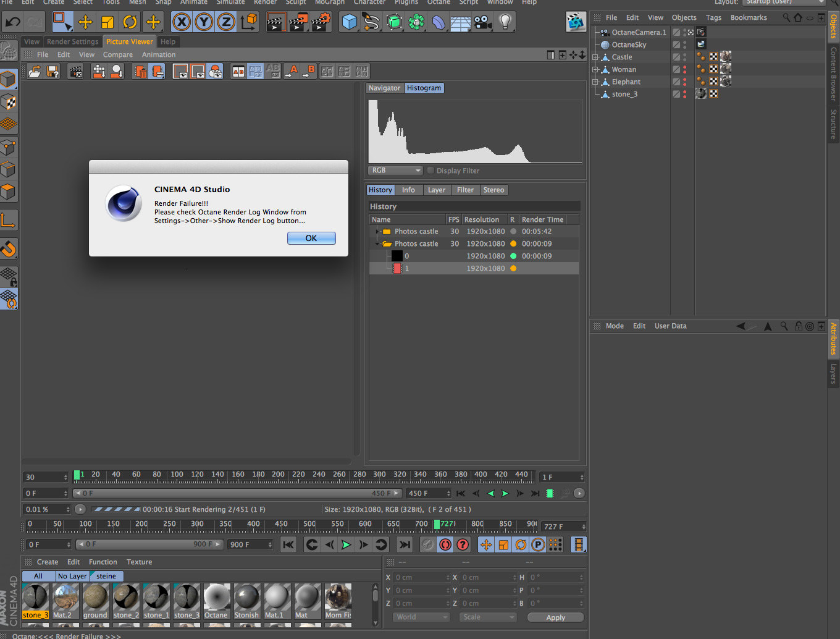The image size is (840, 639).
Task: Click the coordinate system cube icon
Action: (250, 22)
